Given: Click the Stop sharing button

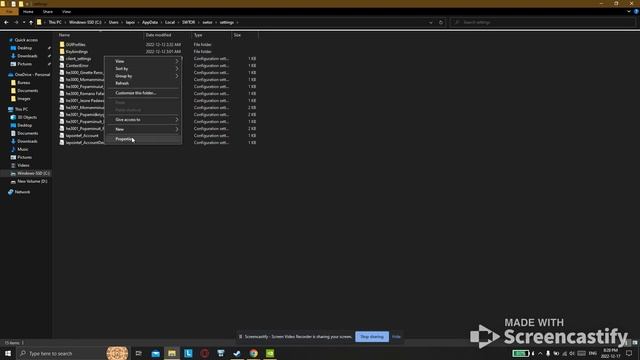Looking at the screenshot, I should tap(372, 337).
